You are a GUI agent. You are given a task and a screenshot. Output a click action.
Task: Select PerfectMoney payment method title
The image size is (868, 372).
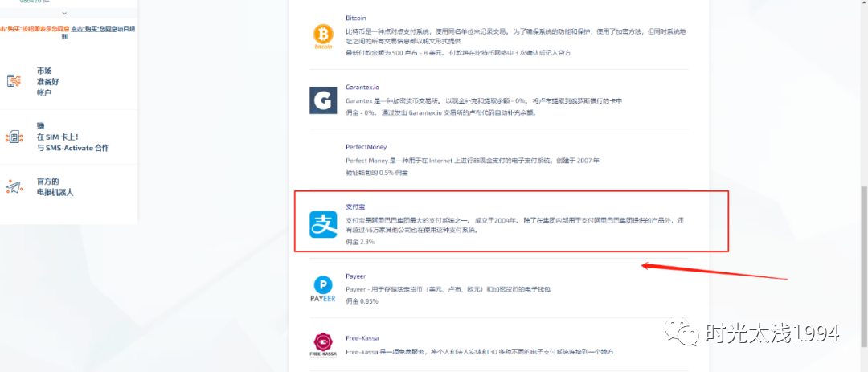pyautogui.click(x=366, y=147)
